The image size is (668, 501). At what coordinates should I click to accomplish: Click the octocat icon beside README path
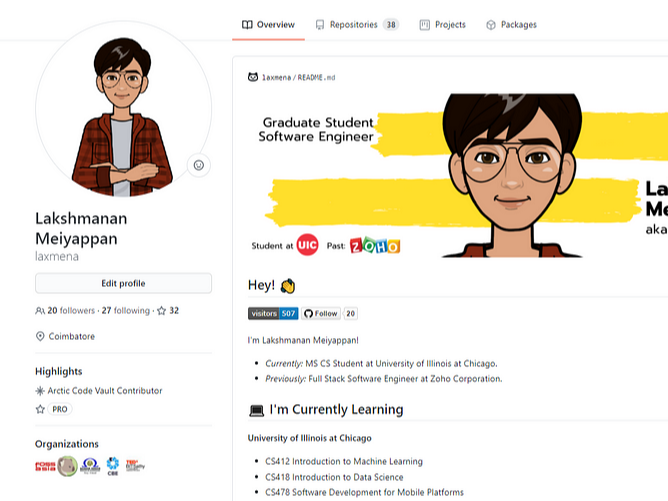(252, 77)
